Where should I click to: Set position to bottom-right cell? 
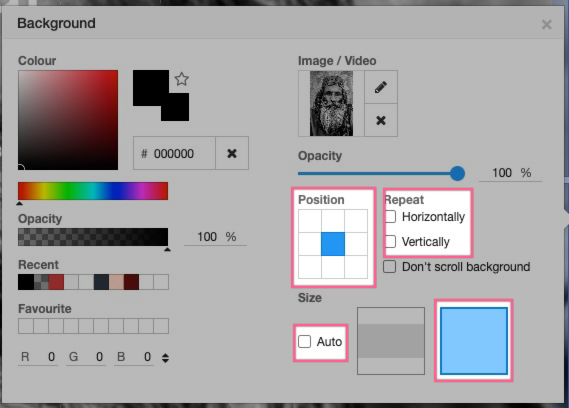356,267
